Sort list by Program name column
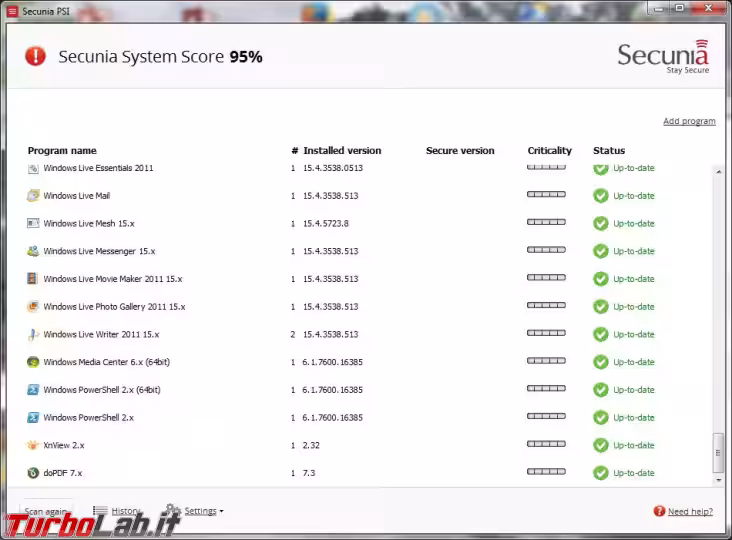This screenshot has height=540, width=732. [x=62, y=151]
